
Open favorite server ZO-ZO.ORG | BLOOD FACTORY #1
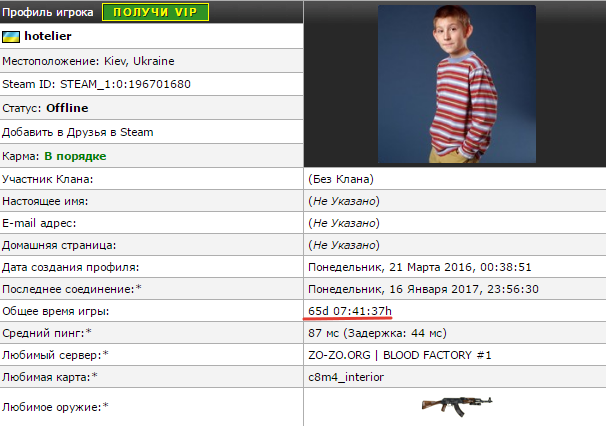click(x=400, y=355)
